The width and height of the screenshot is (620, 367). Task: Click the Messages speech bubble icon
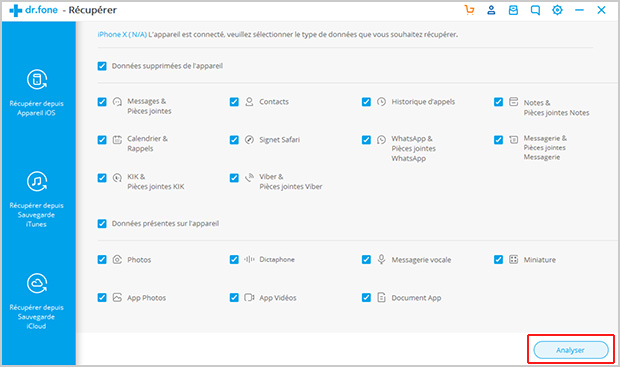[x=117, y=102]
